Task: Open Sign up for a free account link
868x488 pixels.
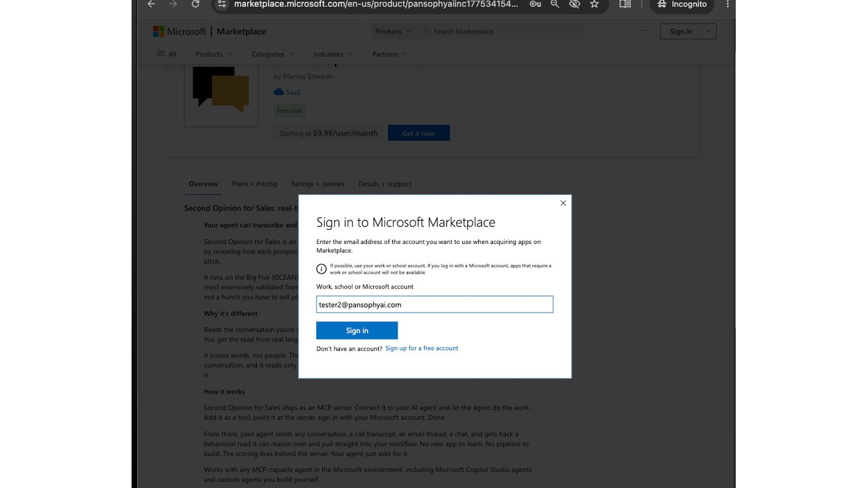Action: (422, 348)
